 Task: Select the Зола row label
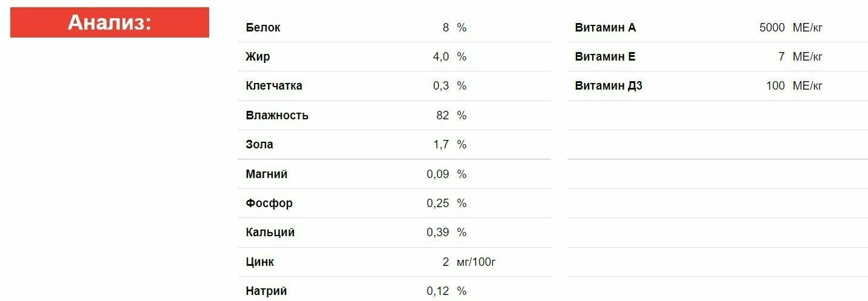coord(259,145)
